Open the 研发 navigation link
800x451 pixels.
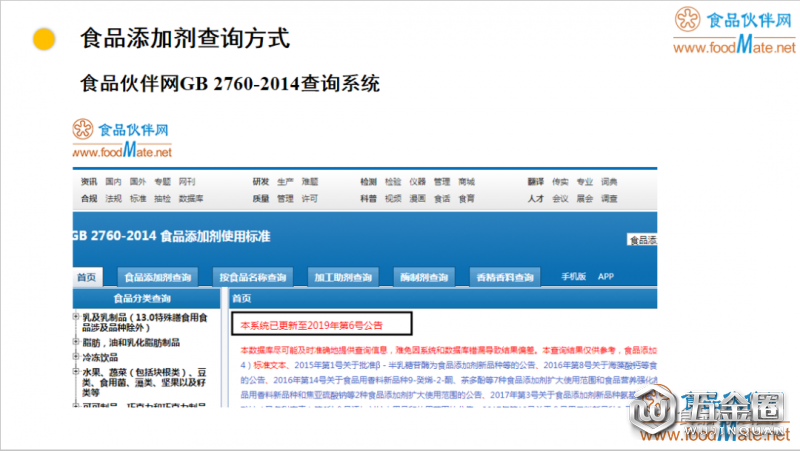click(261, 182)
